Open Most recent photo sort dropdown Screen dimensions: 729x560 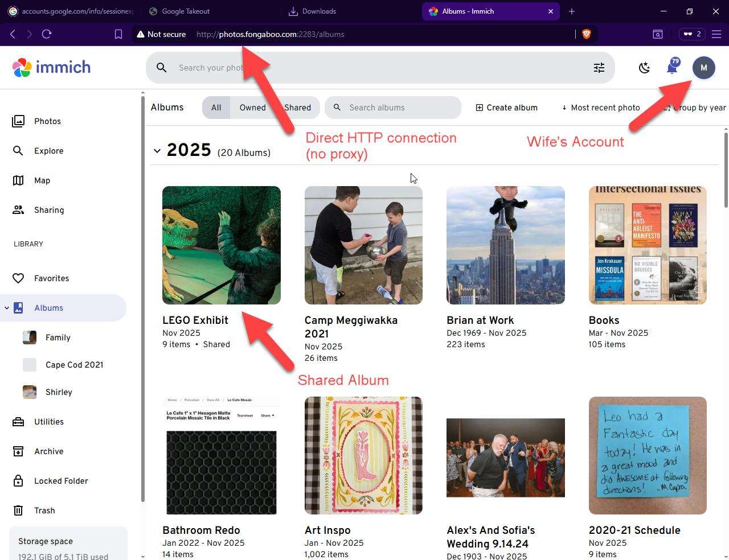(x=601, y=108)
